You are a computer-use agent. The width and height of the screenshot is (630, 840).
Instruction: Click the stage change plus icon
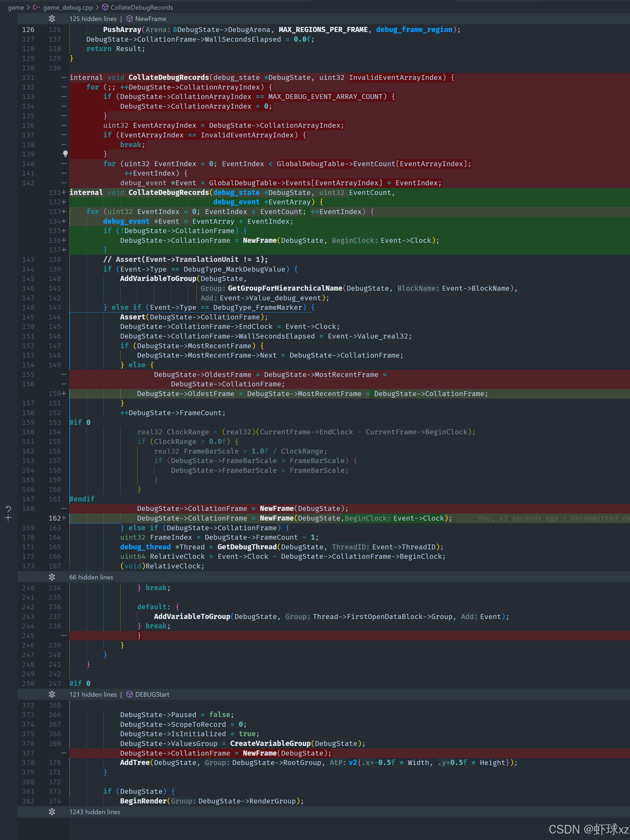8,518
